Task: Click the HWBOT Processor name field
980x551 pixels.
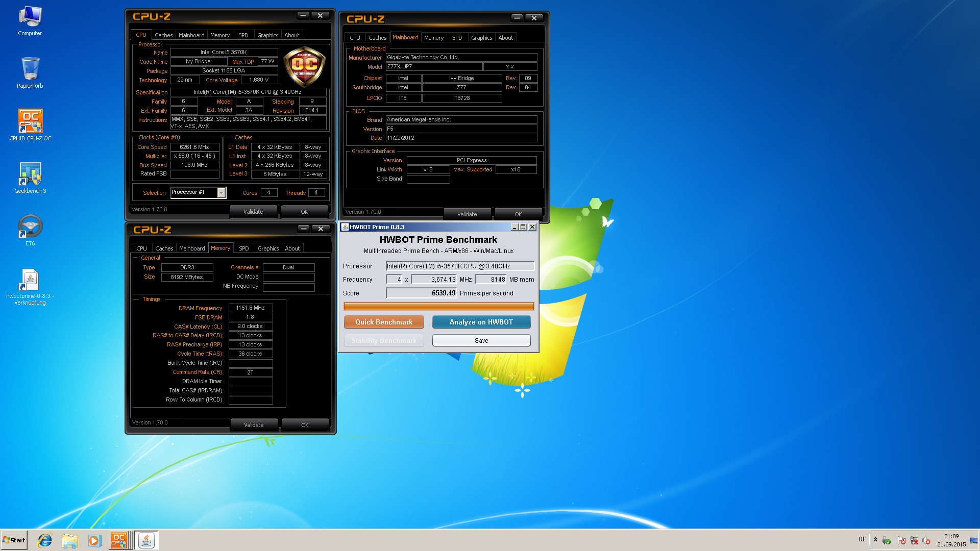Action: pos(460,266)
